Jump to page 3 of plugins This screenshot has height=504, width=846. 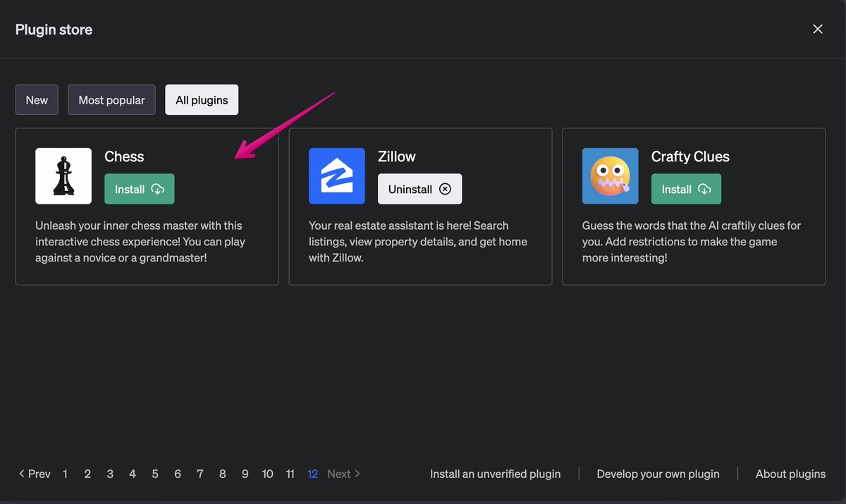(x=110, y=474)
